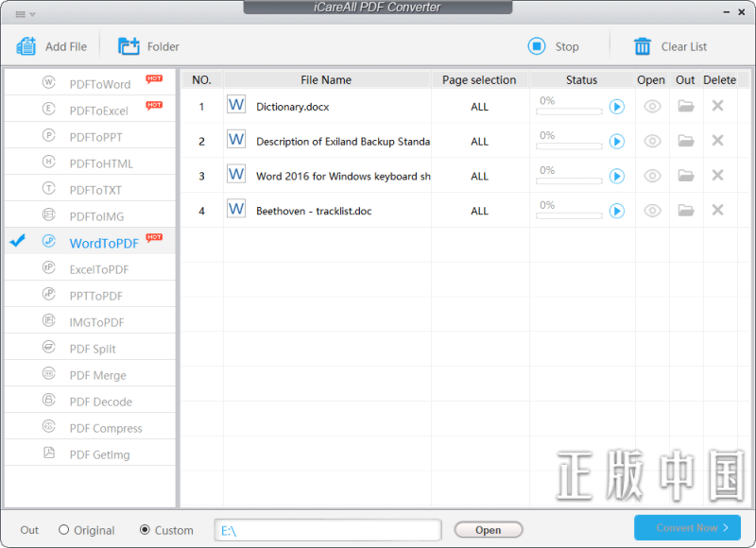Choose PDFToPPT conversion
756x548 pixels.
[x=90, y=135]
